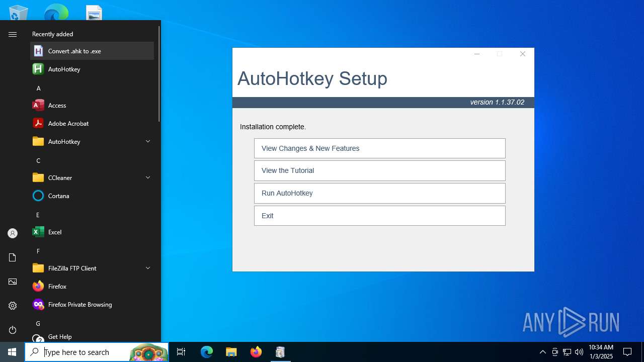The width and height of the screenshot is (644, 362).
Task: Click the Recycle Bin desktop icon
Action: pyautogui.click(x=19, y=13)
